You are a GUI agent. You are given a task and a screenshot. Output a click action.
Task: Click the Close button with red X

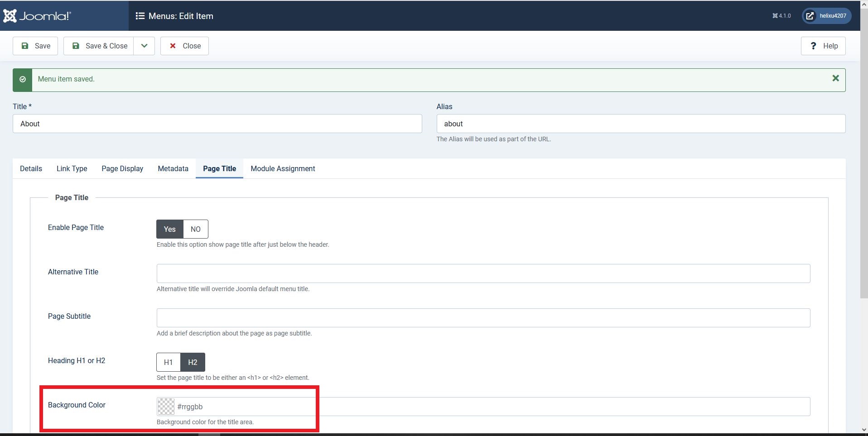coord(184,46)
